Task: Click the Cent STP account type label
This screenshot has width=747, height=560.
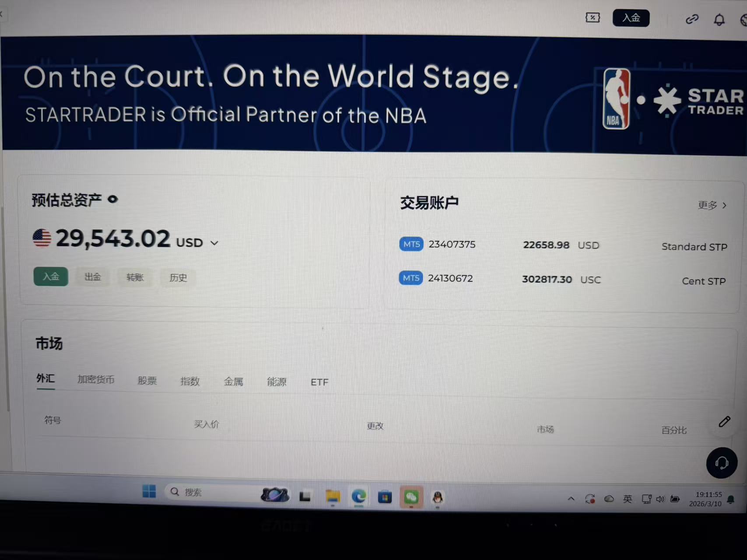Action: click(704, 281)
